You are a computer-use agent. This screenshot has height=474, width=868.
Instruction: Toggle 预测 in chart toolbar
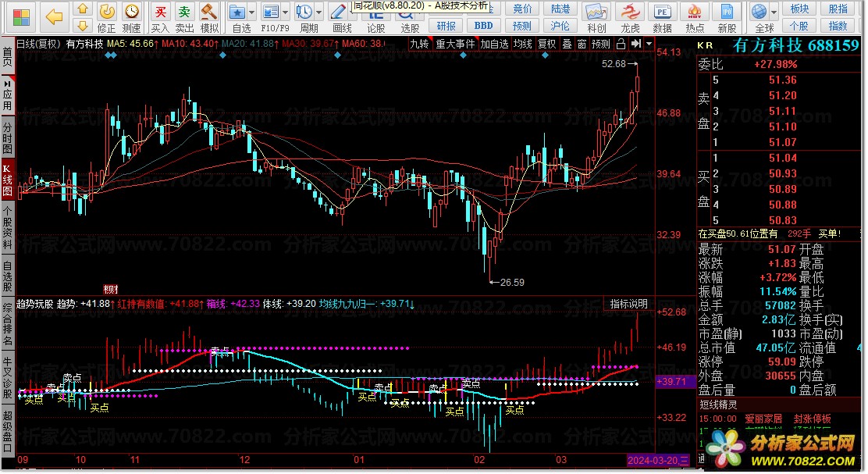tap(600, 44)
